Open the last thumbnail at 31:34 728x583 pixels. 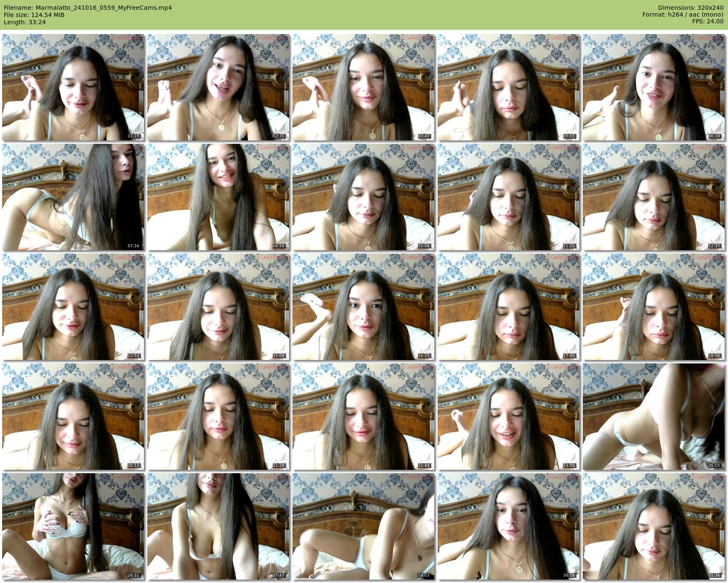(654, 526)
